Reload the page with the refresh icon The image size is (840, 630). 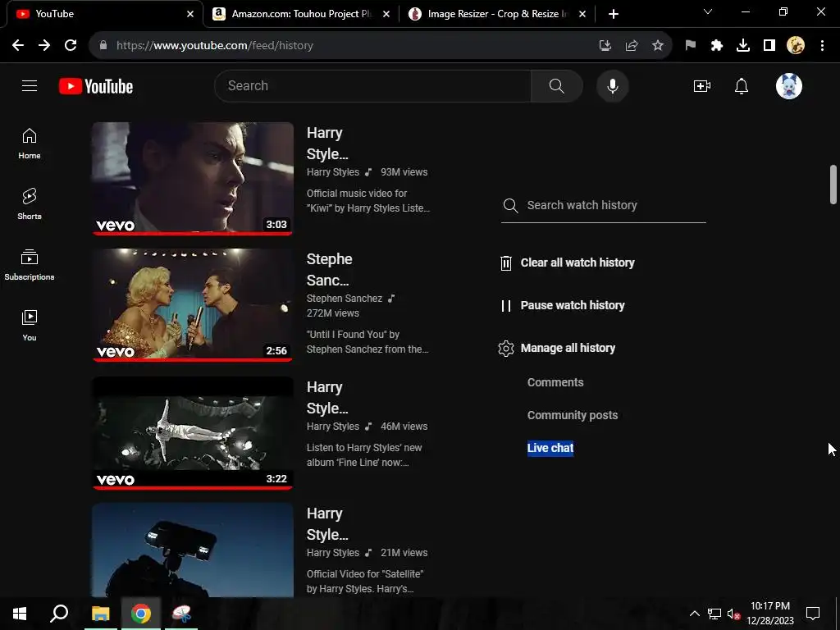(71, 46)
